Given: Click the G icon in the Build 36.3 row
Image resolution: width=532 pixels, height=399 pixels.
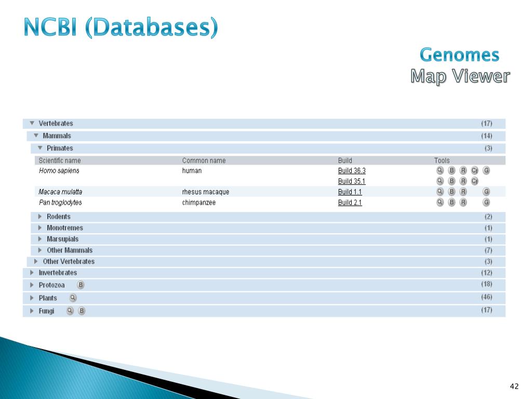Looking at the screenshot, I should tap(486, 170).
